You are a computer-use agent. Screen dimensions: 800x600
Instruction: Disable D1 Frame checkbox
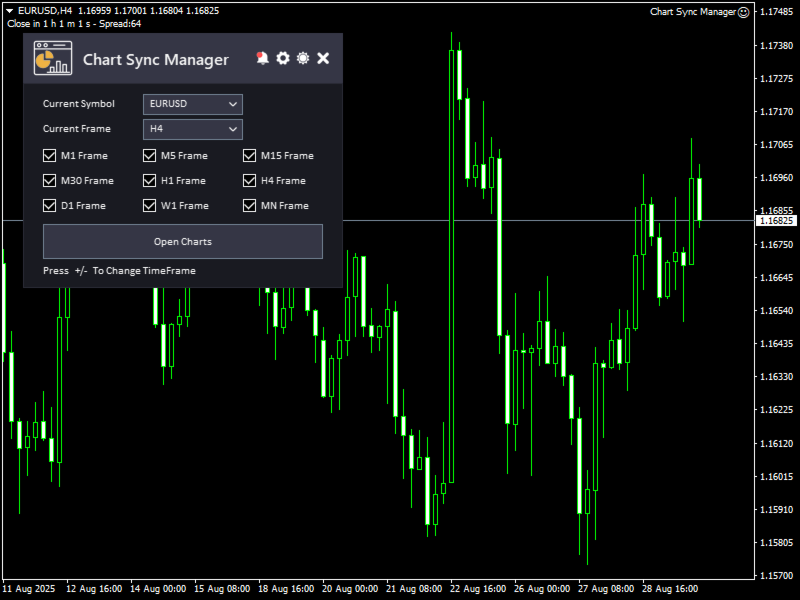tap(49, 206)
